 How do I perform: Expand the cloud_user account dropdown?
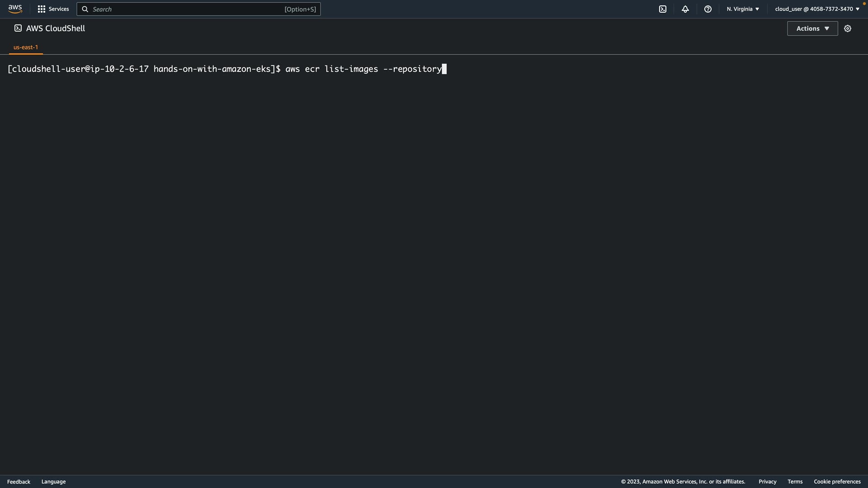817,9
